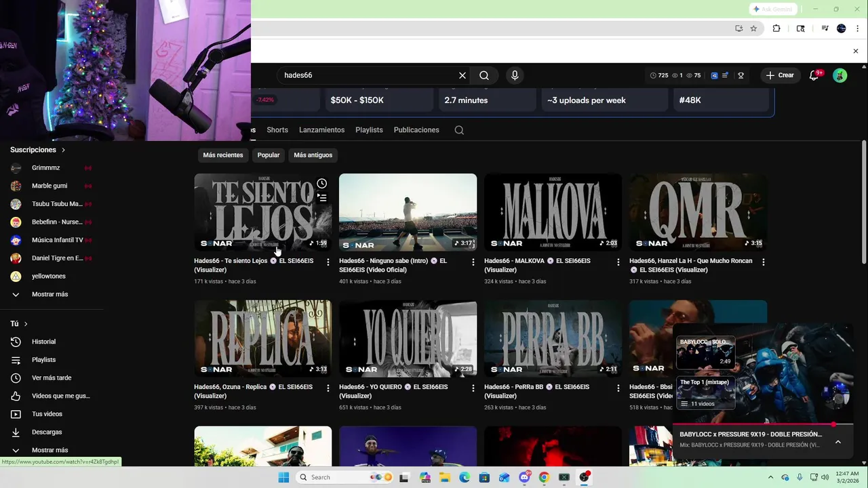Open the Suscripciones section heading
The height and width of the screenshot is (488, 868).
point(38,150)
